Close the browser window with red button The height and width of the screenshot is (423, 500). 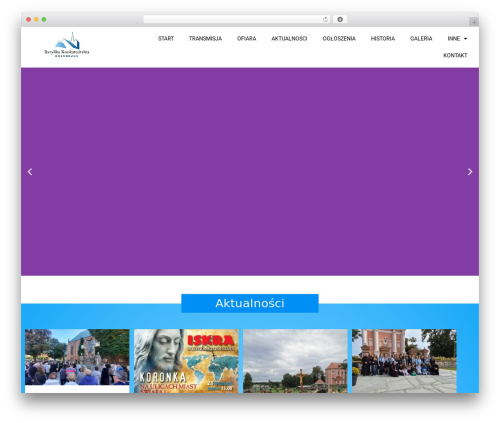tap(29, 20)
